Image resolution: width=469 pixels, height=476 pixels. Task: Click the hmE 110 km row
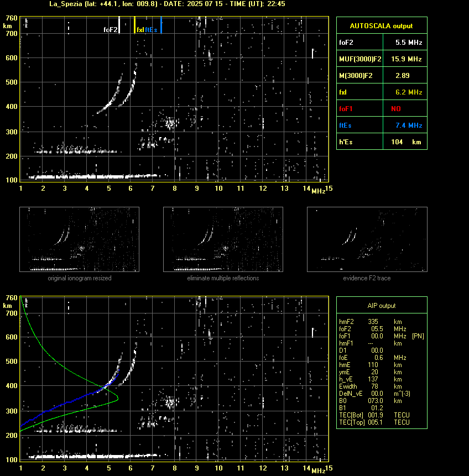[x=371, y=365]
